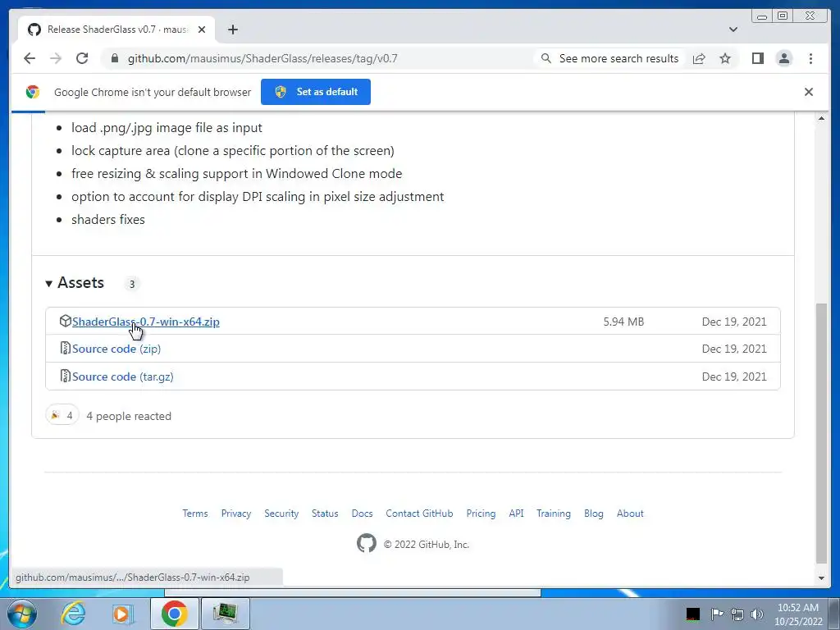Open Action Center flag in tray
The height and width of the screenshot is (630, 840).
tap(717, 614)
